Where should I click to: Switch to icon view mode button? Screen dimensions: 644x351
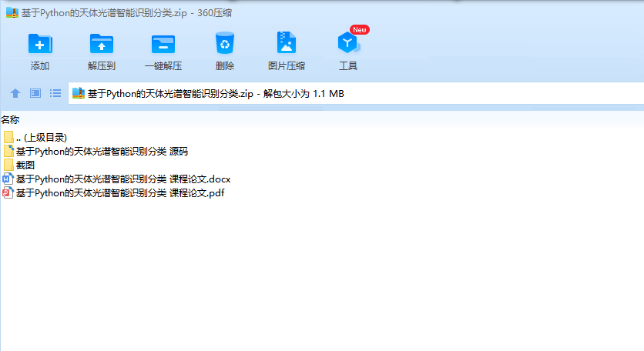(35, 93)
